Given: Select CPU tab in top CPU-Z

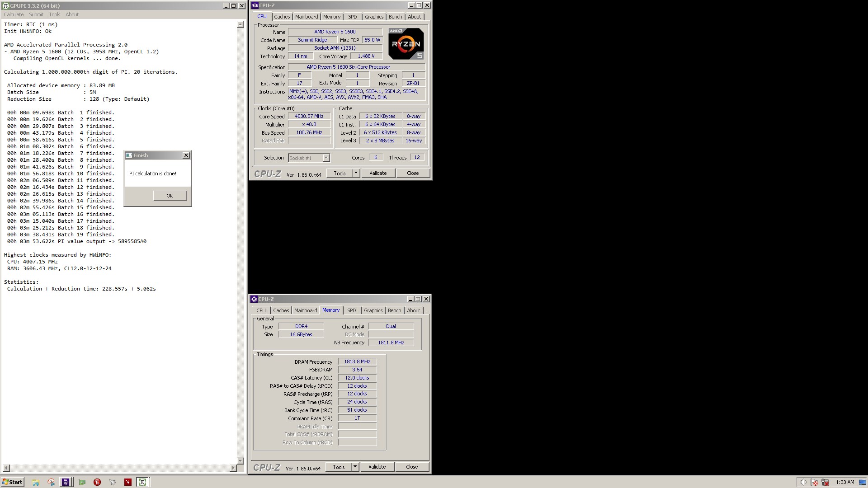Looking at the screenshot, I should pyautogui.click(x=262, y=16).
